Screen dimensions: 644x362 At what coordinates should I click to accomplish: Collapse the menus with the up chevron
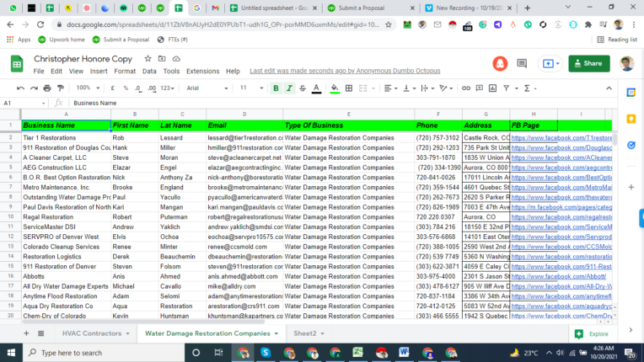(x=609, y=88)
